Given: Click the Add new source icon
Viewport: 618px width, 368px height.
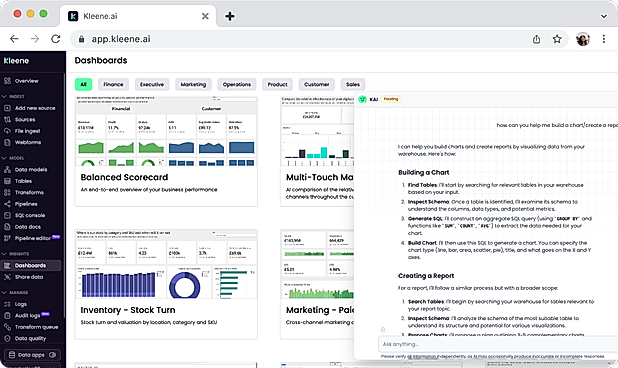Looking at the screenshot, I should [7, 108].
